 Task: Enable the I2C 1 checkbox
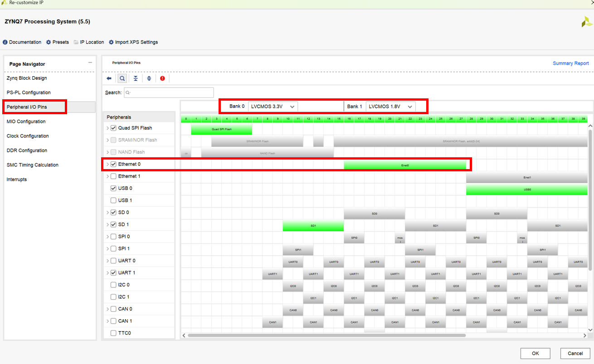tap(113, 297)
